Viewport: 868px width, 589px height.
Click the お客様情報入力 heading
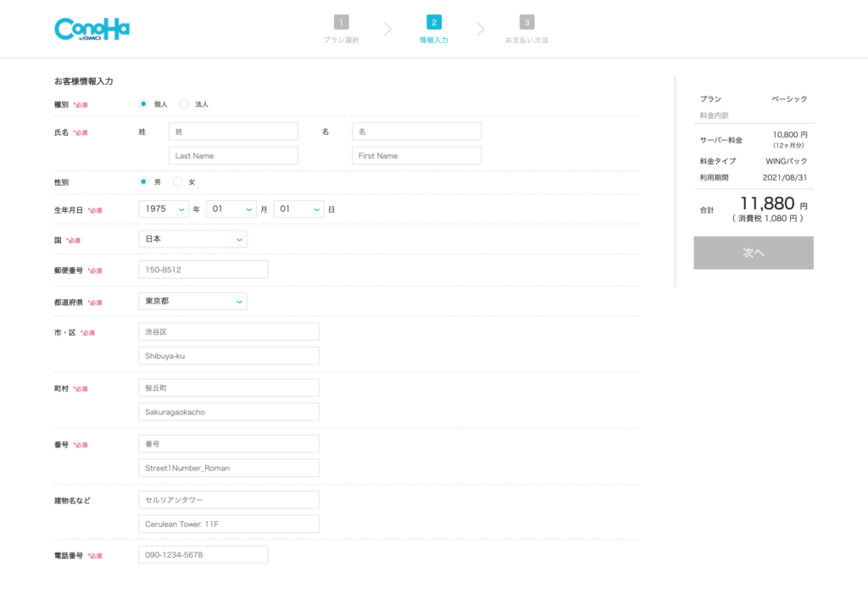pos(84,81)
